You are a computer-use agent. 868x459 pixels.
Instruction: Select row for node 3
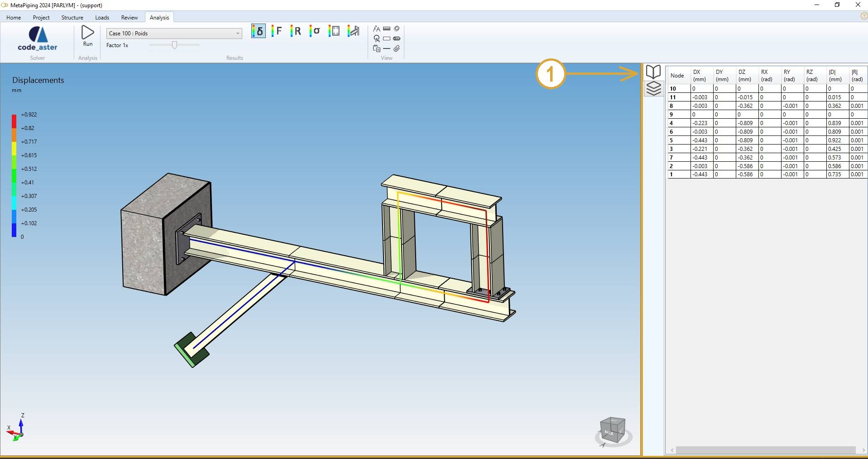pos(767,149)
